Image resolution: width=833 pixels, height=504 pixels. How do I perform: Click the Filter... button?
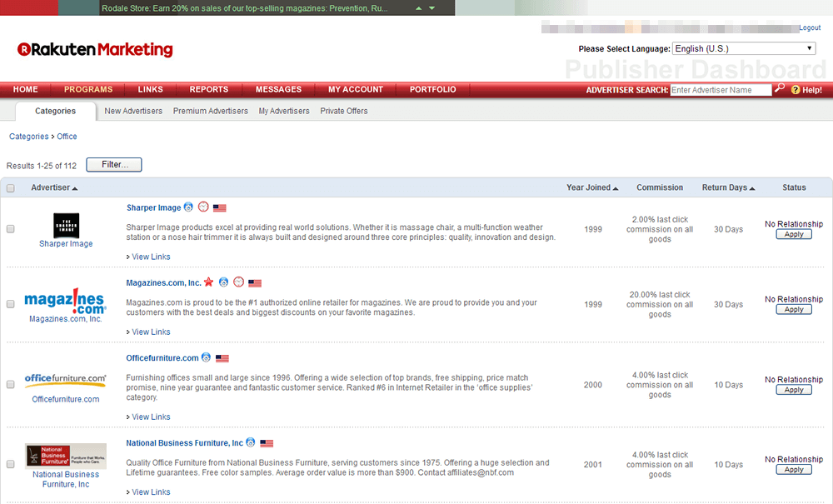pos(114,165)
